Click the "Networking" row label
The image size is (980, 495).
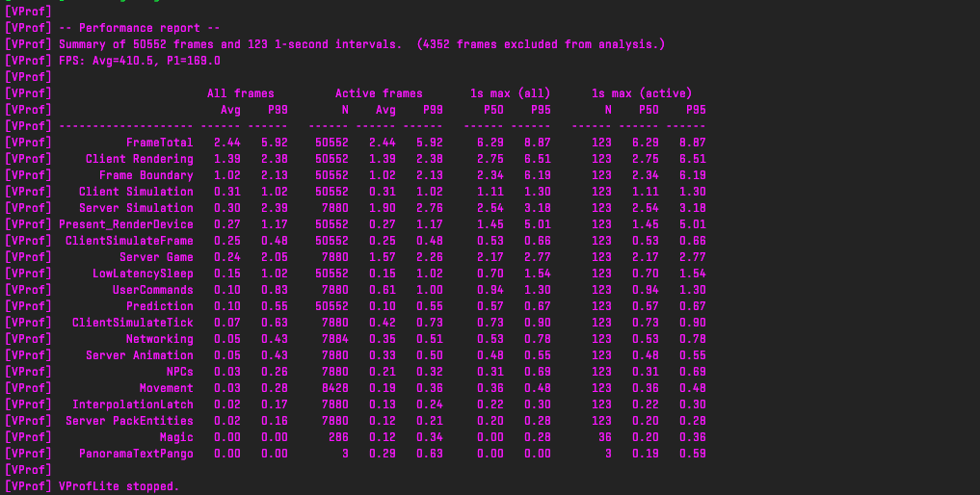point(159,339)
